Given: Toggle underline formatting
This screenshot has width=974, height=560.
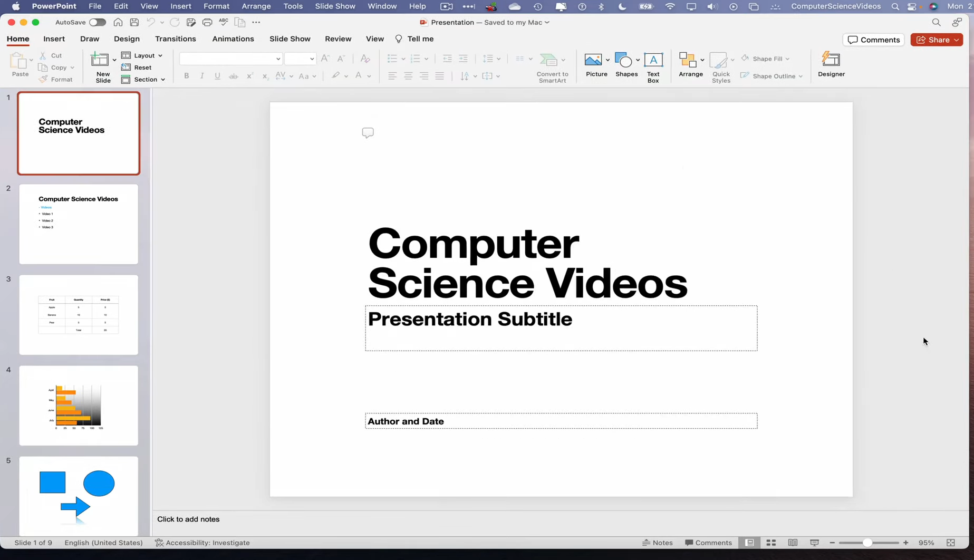Looking at the screenshot, I should coord(217,76).
